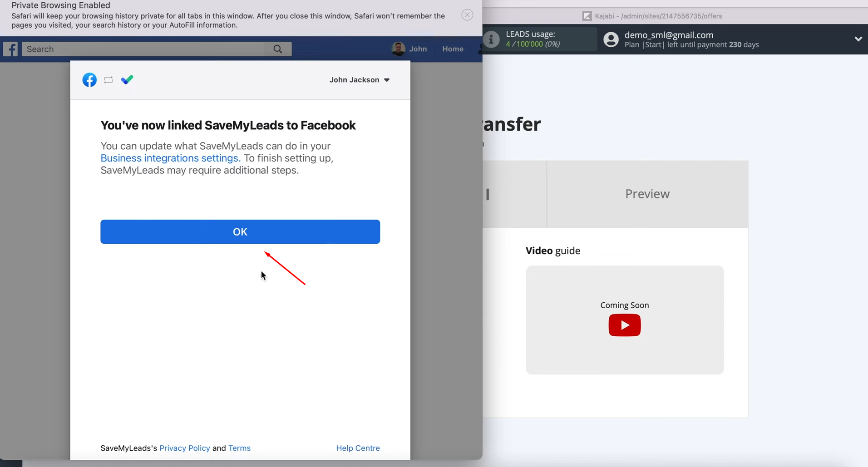Click the blue OK button
The height and width of the screenshot is (467, 868).
point(240,232)
